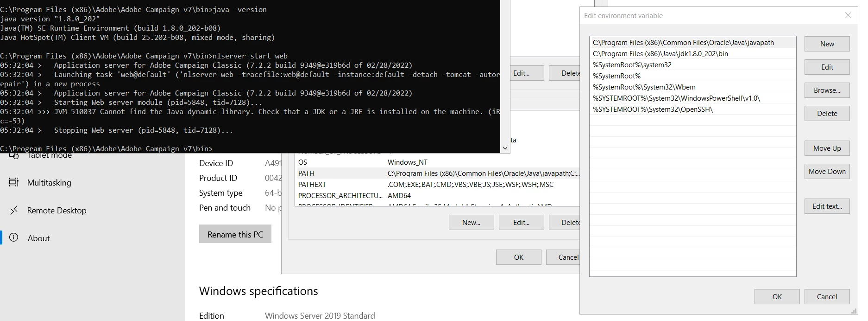Click the Rename this PC button

point(235,234)
